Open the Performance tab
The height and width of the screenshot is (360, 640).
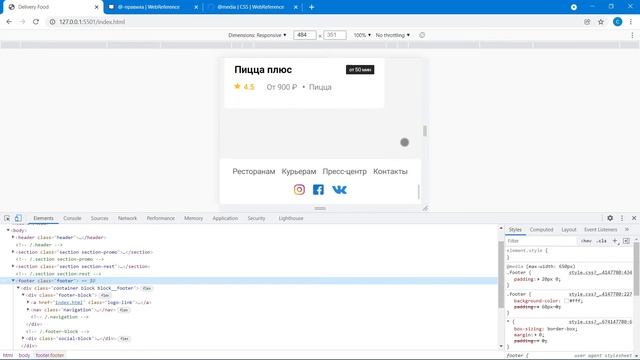tap(161, 218)
